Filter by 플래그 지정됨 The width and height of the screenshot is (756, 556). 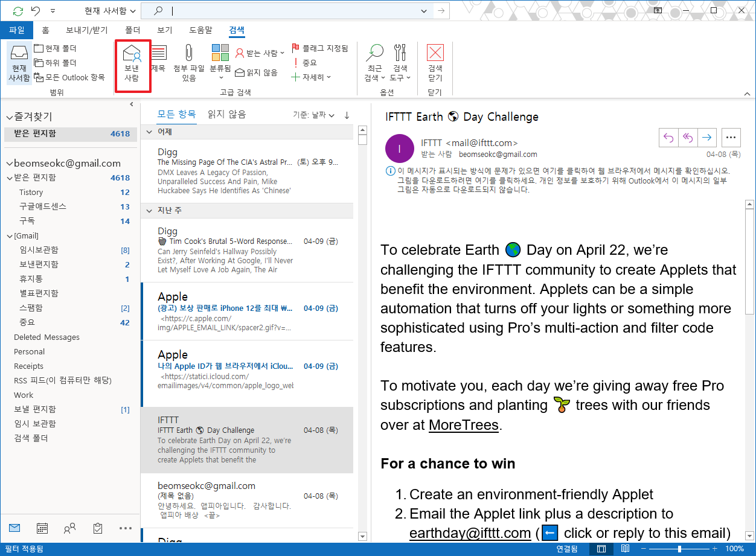tap(319, 48)
